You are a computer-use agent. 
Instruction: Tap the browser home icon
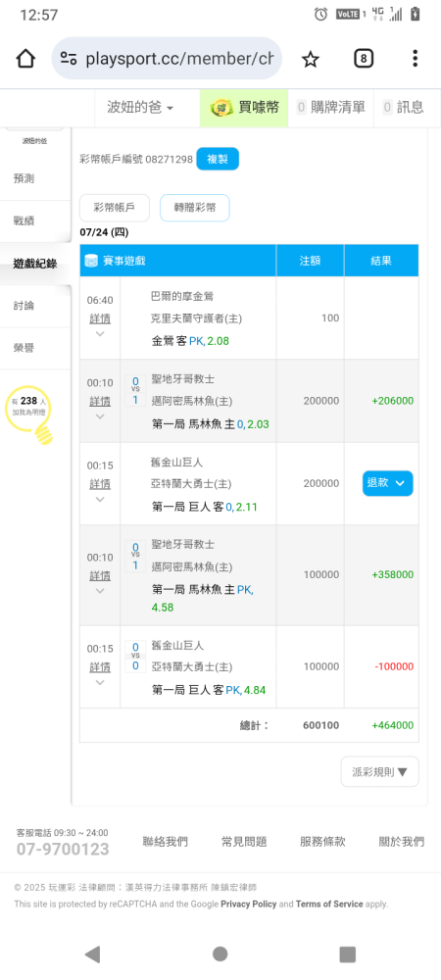tap(25, 59)
